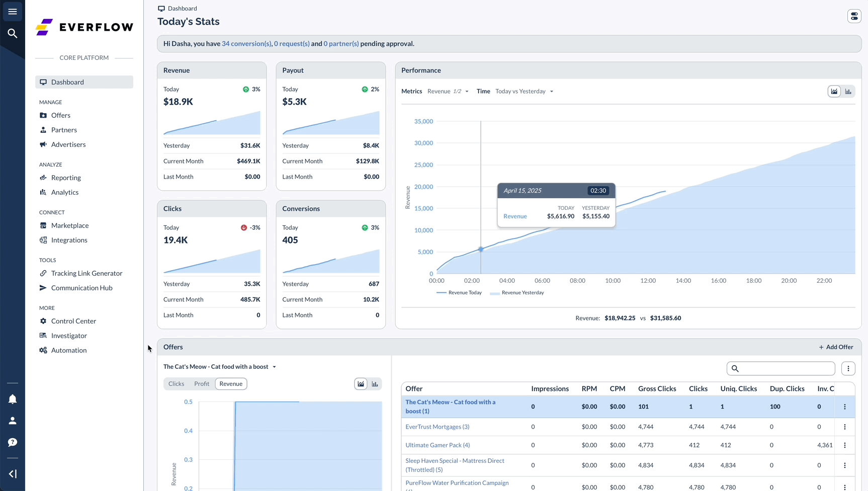
Task: Click the Everflow logo
Action: click(84, 27)
